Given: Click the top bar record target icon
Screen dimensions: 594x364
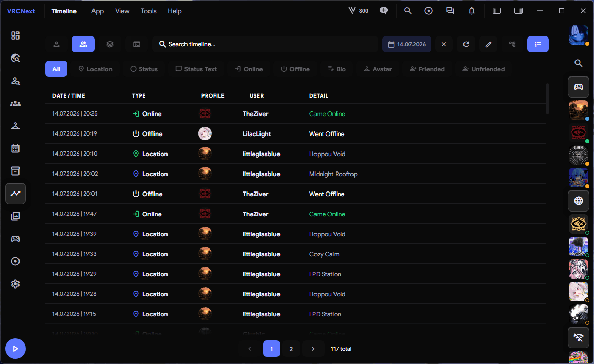Looking at the screenshot, I should 429,11.
